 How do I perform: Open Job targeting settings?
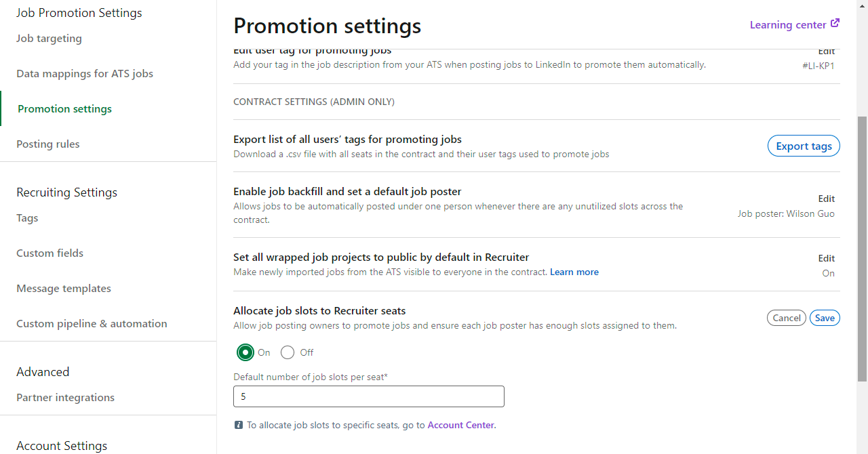pos(49,39)
